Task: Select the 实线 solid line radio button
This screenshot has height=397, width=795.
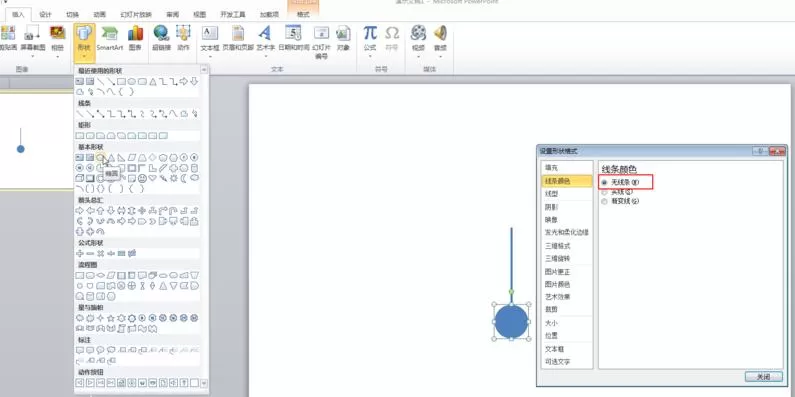Action: click(604, 192)
